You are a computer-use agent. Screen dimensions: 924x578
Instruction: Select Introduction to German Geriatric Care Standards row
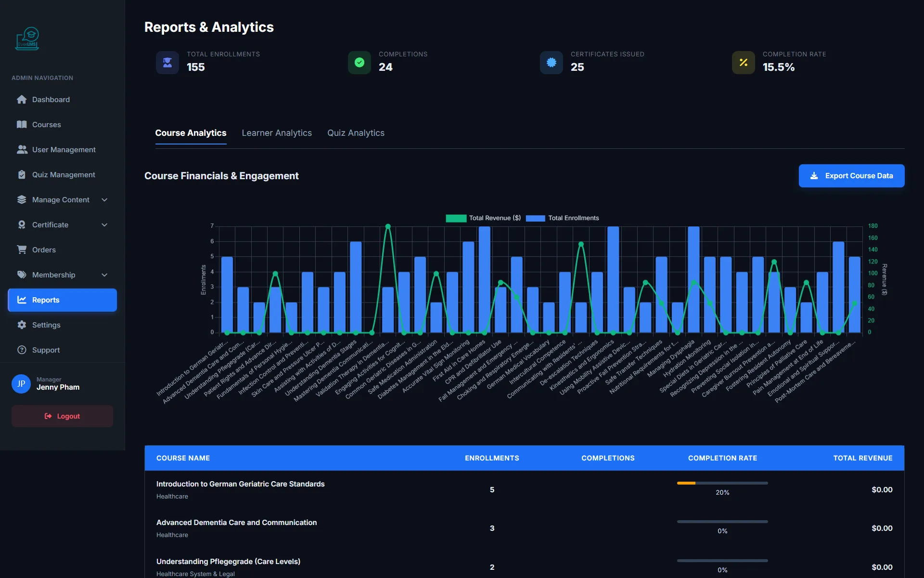(524, 489)
